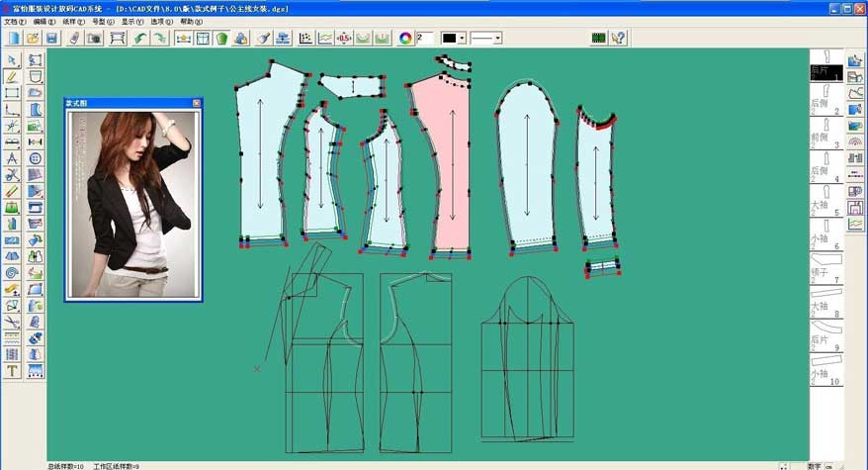868x470 pixels.
Task: Expand the line style dropdown
Action: click(x=497, y=38)
